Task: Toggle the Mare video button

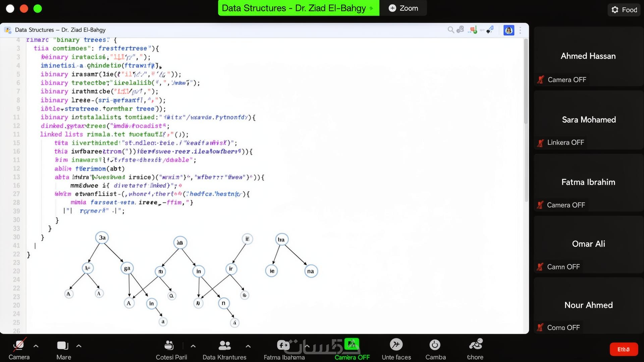Action: pyautogui.click(x=63, y=346)
